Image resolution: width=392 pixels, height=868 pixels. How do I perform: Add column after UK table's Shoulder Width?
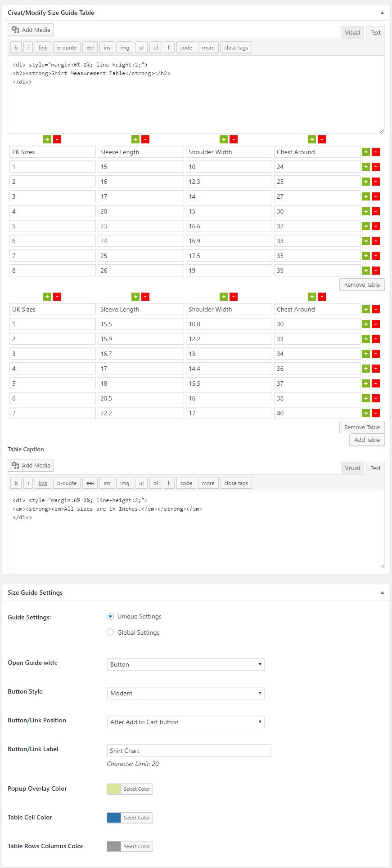[x=224, y=297]
